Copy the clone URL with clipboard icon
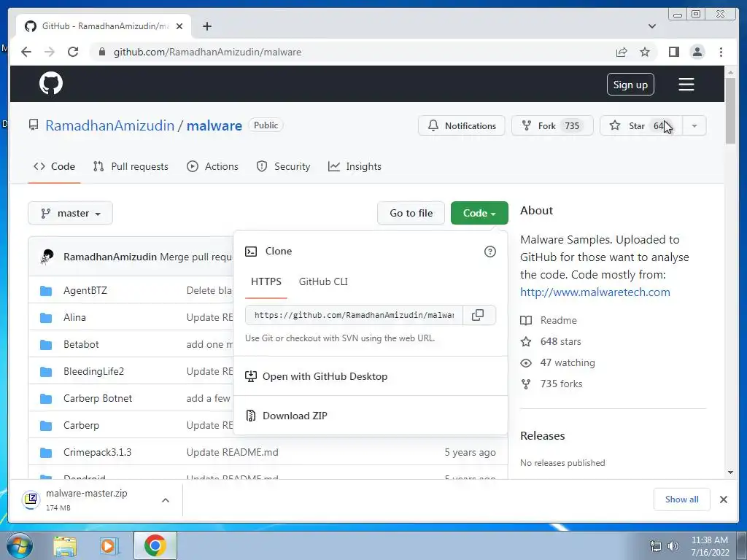This screenshot has width=747, height=560. pyautogui.click(x=478, y=315)
